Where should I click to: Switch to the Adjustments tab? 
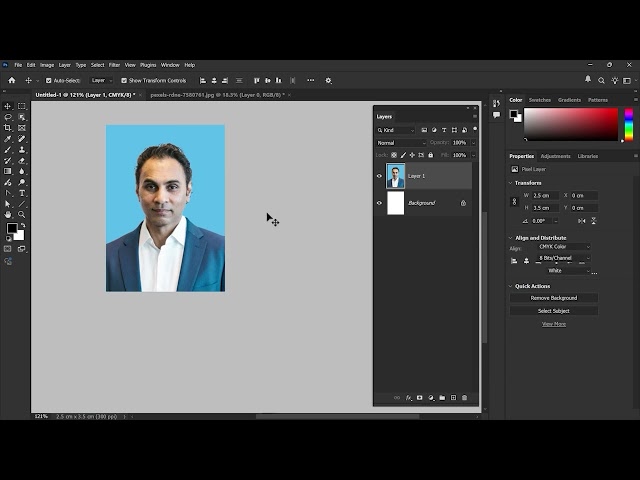pyautogui.click(x=555, y=156)
